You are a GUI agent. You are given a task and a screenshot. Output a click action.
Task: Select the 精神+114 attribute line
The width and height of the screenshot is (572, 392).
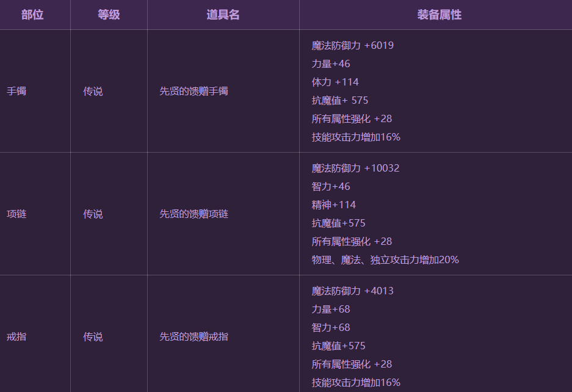(333, 205)
